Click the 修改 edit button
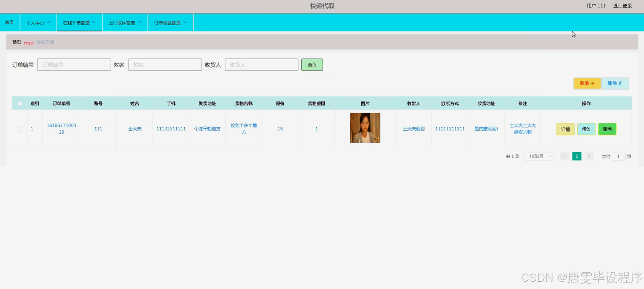 click(x=586, y=129)
